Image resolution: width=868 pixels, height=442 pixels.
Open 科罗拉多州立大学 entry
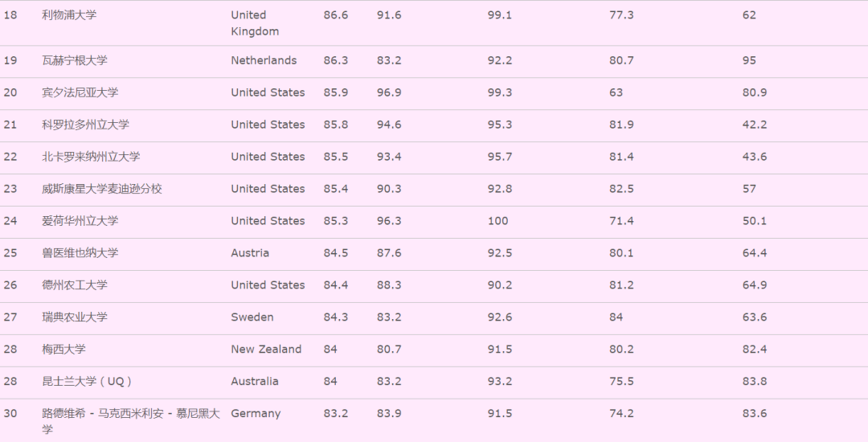85,125
